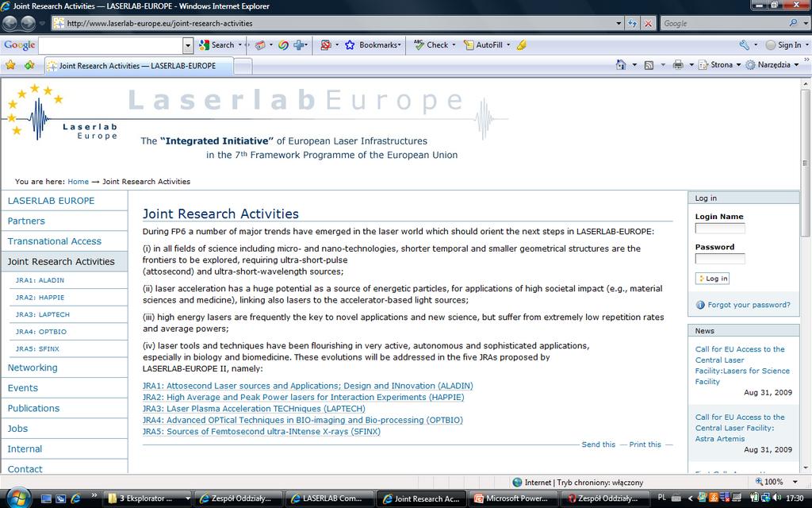Click the Laserlab Europe logo
Screen dimensions: 812x508
click(61, 113)
